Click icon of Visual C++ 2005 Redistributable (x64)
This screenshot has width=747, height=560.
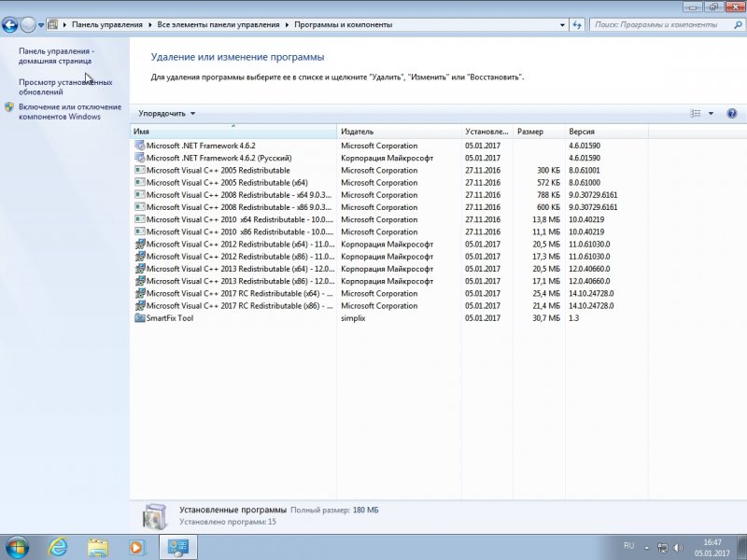tap(139, 182)
